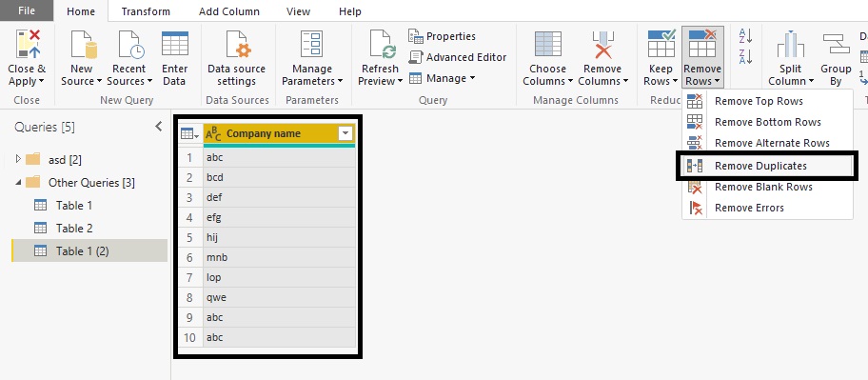Screen dimensions: 868x380
Task: Open query Properties
Action: pos(443,36)
